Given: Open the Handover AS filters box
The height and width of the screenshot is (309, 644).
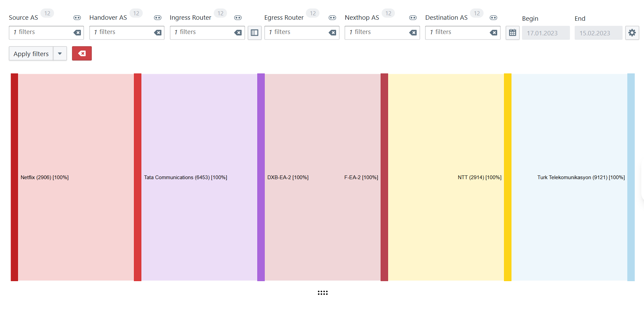Looking at the screenshot, I should [x=121, y=33].
